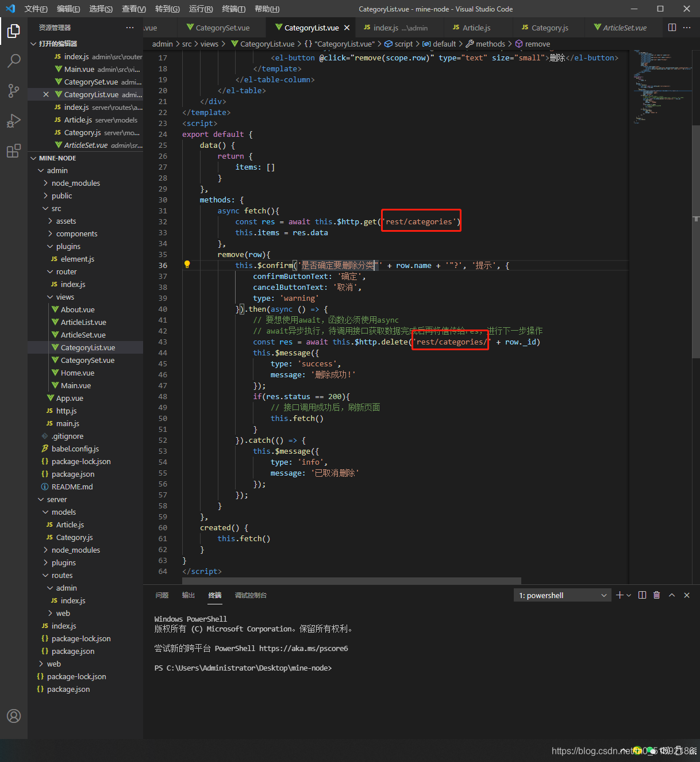
Task: Open the Extensions view
Action: 14,151
